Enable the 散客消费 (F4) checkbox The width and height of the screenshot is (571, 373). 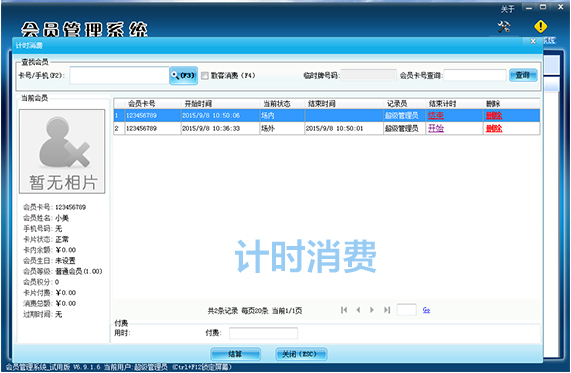click(205, 75)
